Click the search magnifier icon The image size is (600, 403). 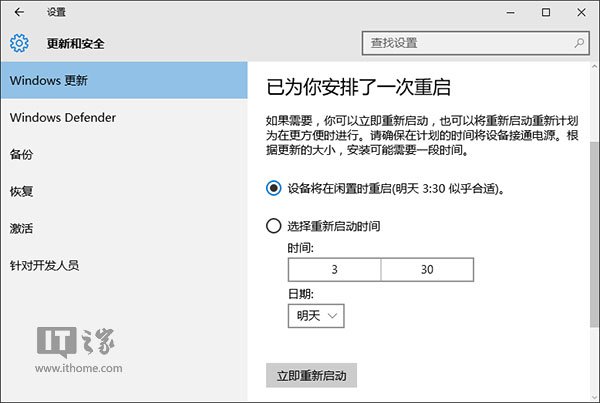click(x=579, y=43)
